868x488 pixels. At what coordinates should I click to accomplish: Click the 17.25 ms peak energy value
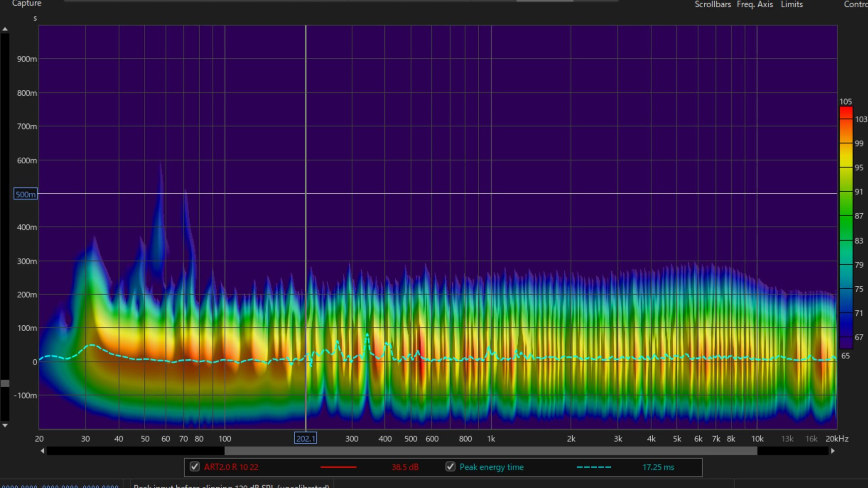click(658, 467)
